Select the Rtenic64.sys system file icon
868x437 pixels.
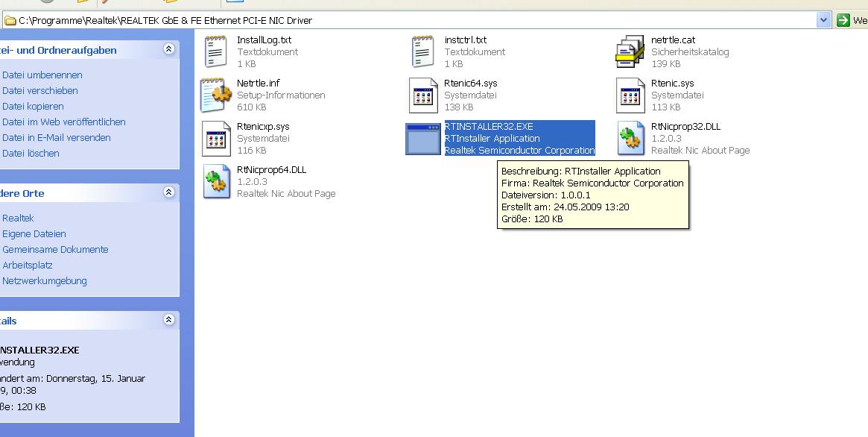423,95
